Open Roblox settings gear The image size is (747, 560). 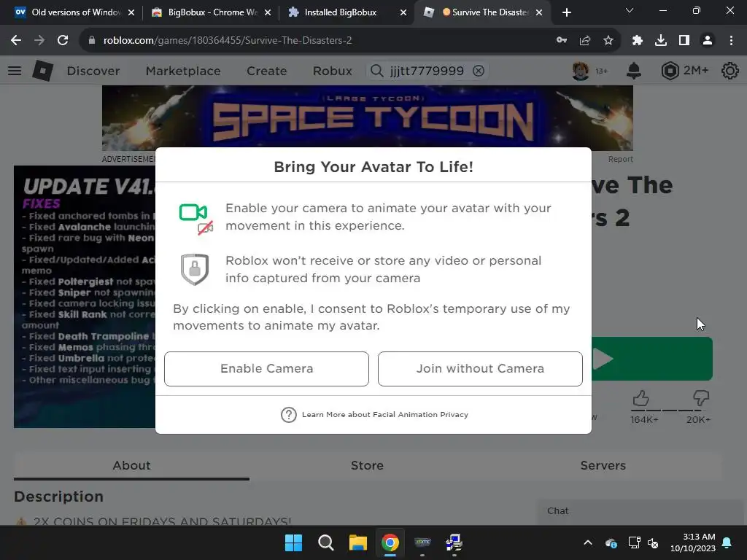click(x=729, y=71)
